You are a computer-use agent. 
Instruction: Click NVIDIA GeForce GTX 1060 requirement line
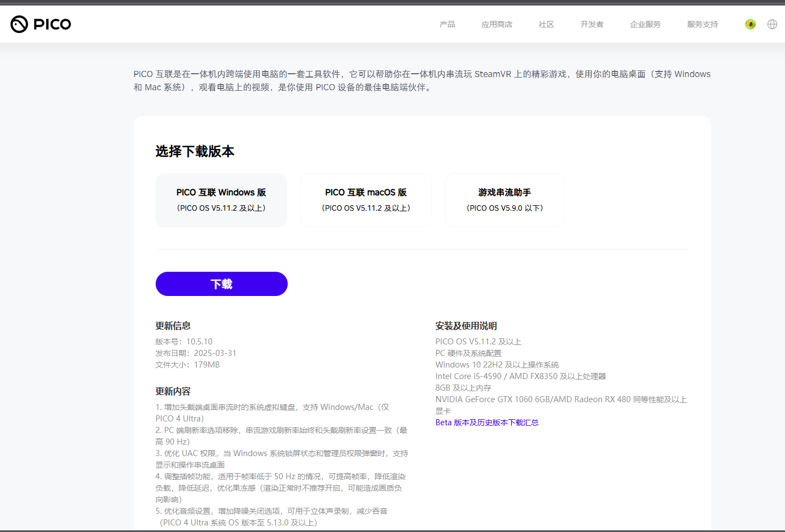point(561,405)
